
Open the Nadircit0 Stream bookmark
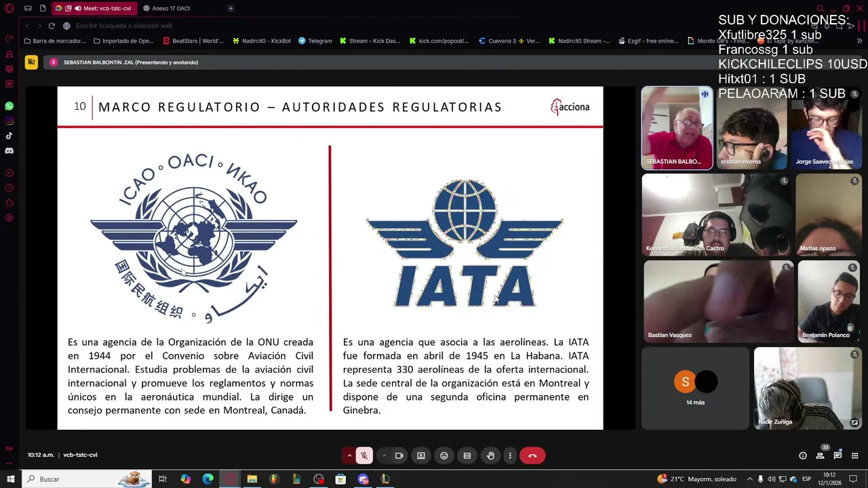point(579,41)
